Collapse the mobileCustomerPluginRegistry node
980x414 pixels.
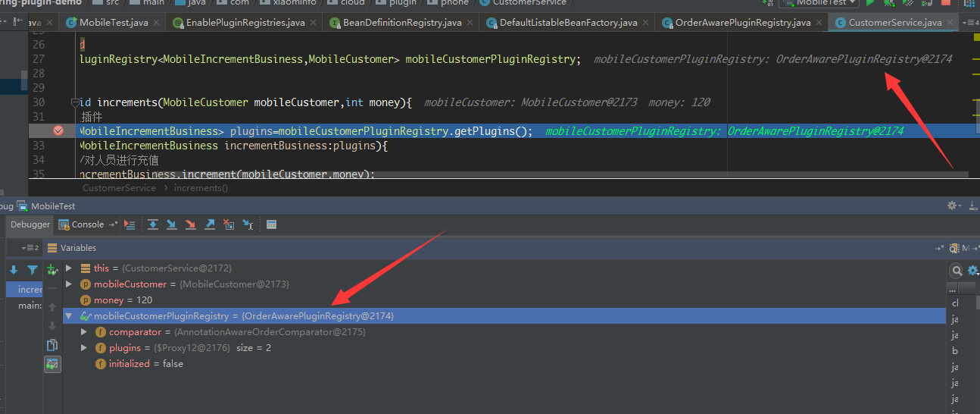(x=69, y=316)
